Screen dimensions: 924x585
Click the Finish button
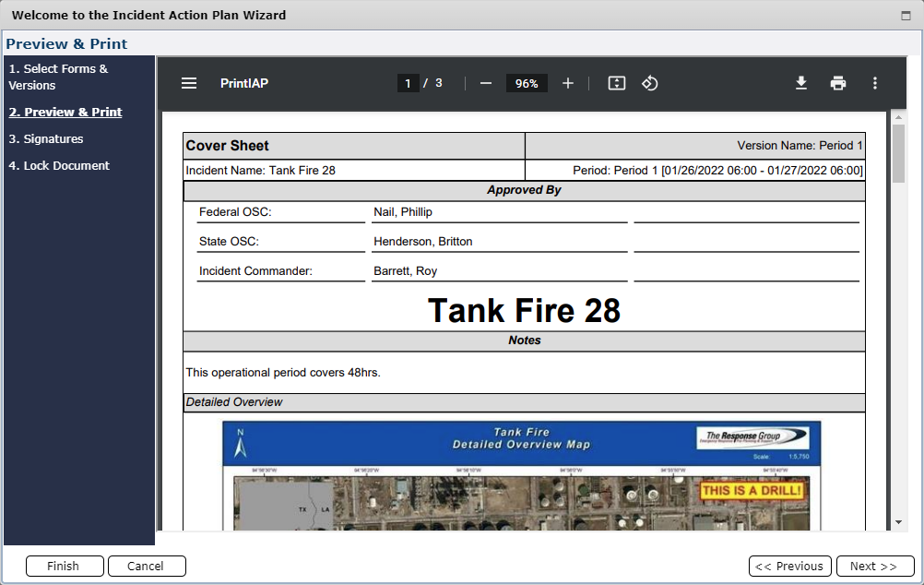coord(65,566)
